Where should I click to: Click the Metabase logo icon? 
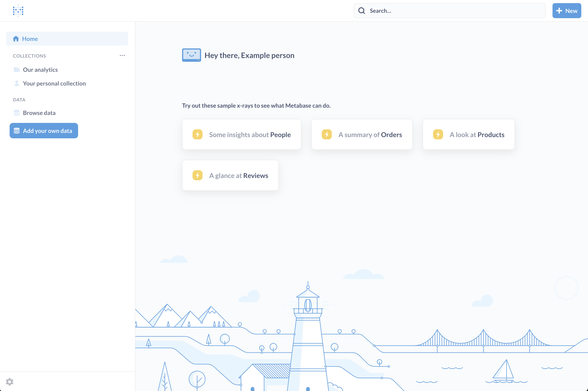coord(18,10)
